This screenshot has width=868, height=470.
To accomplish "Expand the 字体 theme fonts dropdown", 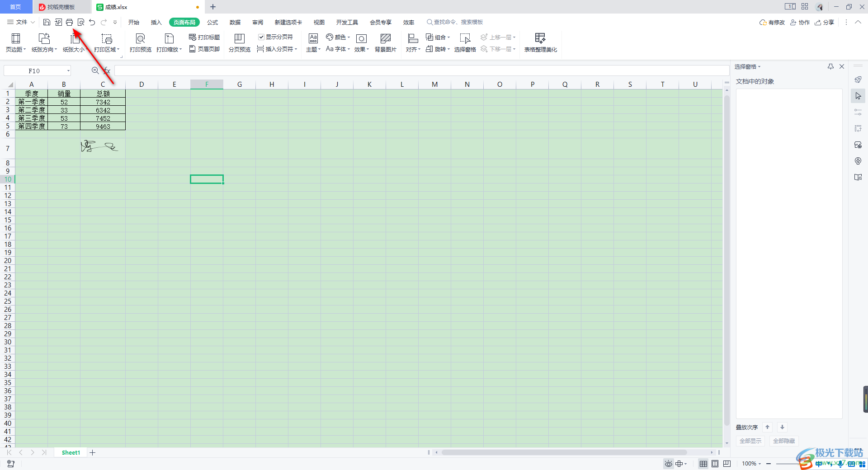I will tap(349, 49).
